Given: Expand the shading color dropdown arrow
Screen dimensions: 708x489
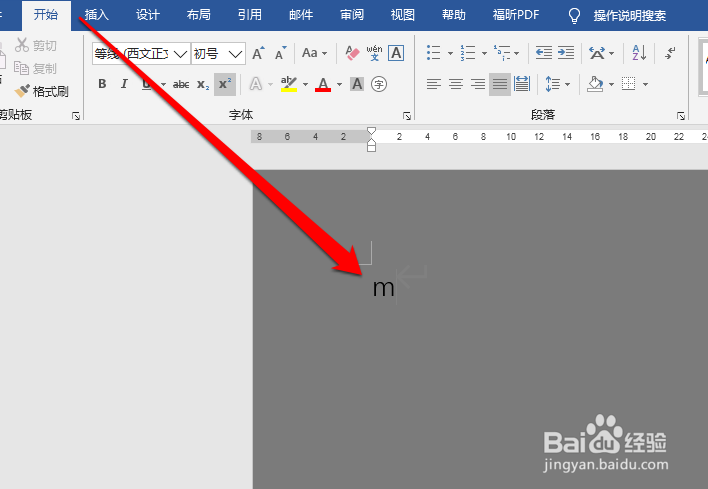Looking at the screenshot, I should (x=611, y=84).
